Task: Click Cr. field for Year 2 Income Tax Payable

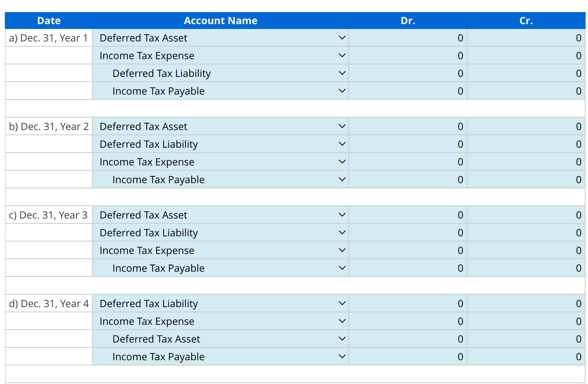Action: click(x=526, y=180)
